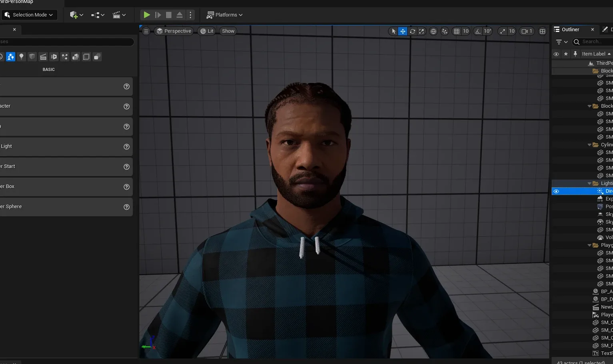
Task: Open the Platforms menu
Action: (x=224, y=15)
